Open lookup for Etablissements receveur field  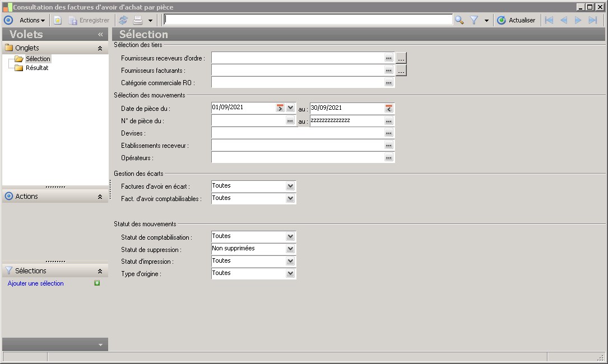388,146
